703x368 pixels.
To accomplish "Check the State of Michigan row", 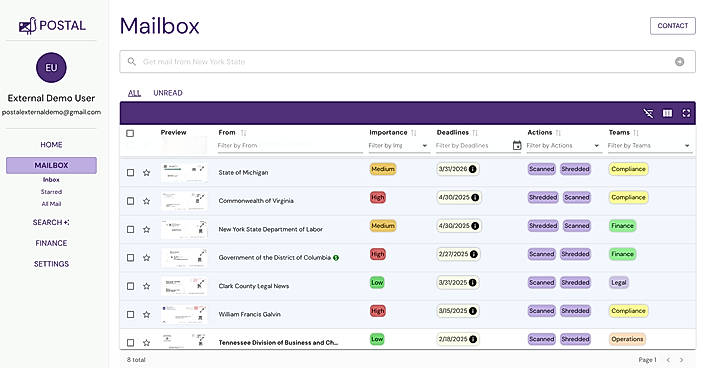I will tap(130, 173).
